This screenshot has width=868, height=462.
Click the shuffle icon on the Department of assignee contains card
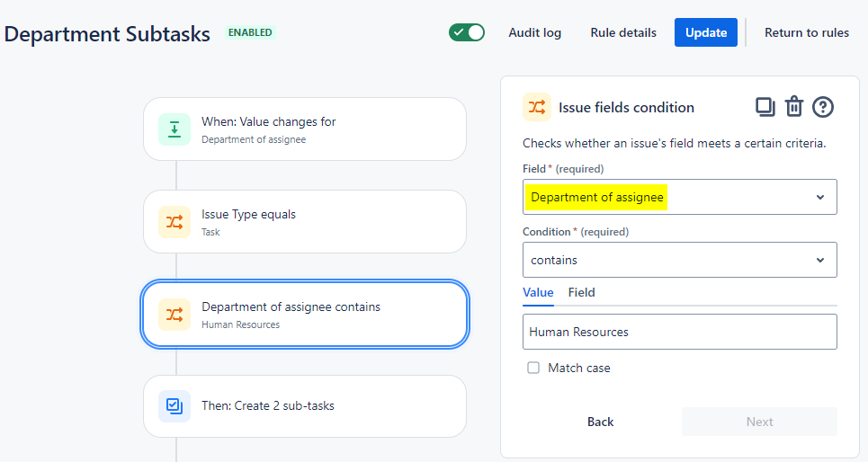point(174,314)
